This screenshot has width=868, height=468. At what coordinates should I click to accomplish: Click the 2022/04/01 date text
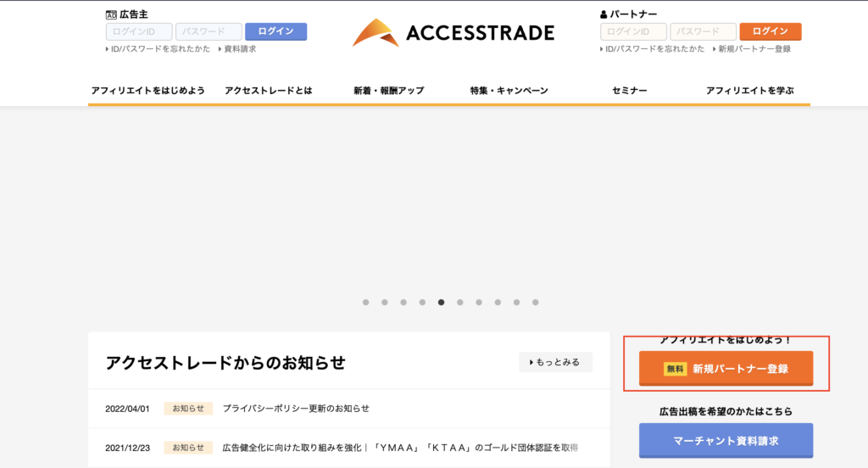pos(127,409)
